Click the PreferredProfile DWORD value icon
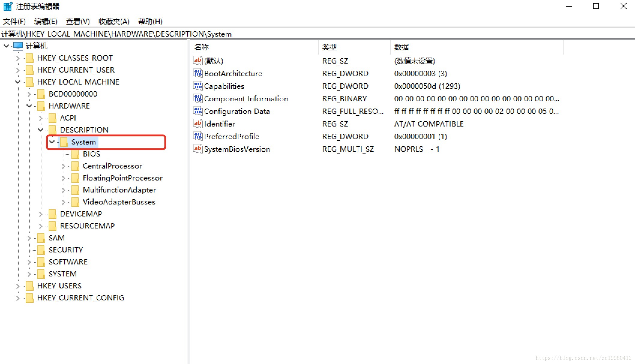This screenshot has width=635, height=364. point(198,136)
